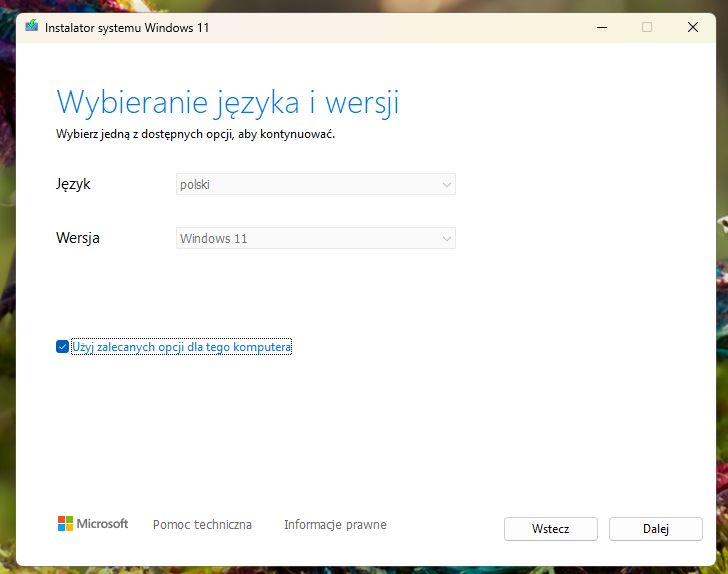728x574 pixels.
Task: Click the 'Wybieranie języka i wersji' heading
Action: click(x=228, y=103)
